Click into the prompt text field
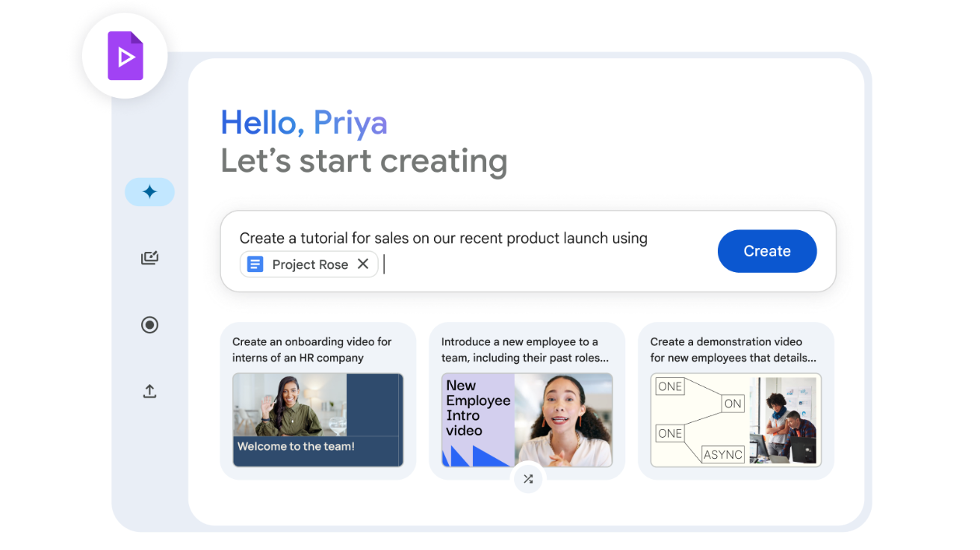Viewport: 980px width, 550px height. 528,251
